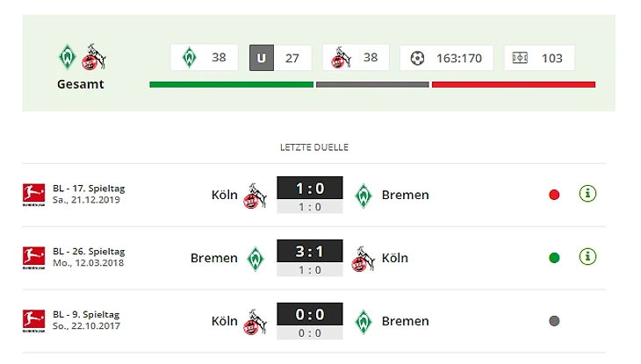641x364 pixels.
Task: Click the Bundesliga logo beside 26. Spieltag
Action: click(33, 258)
